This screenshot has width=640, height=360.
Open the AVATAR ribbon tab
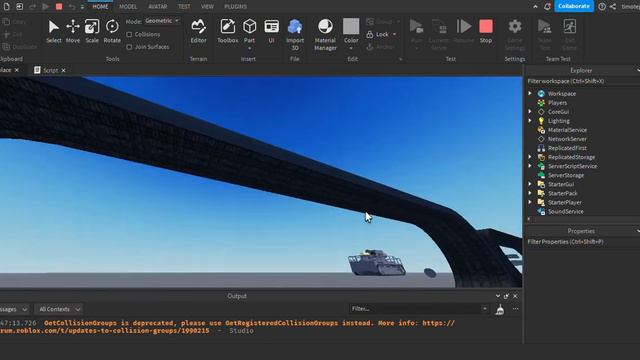point(158,7)
